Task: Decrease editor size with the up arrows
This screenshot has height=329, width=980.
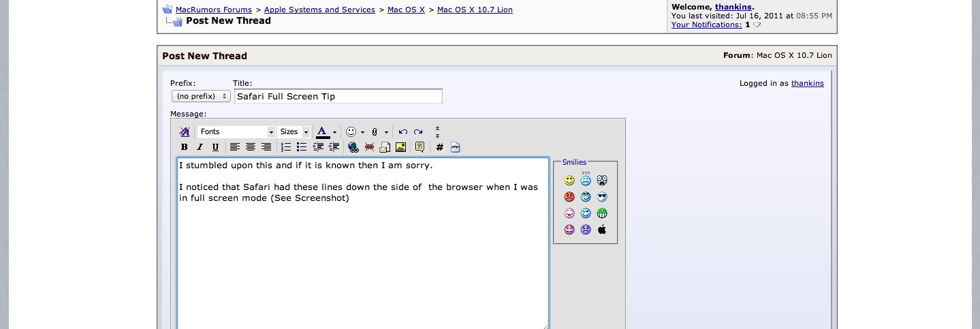Action: click(437, 128)
